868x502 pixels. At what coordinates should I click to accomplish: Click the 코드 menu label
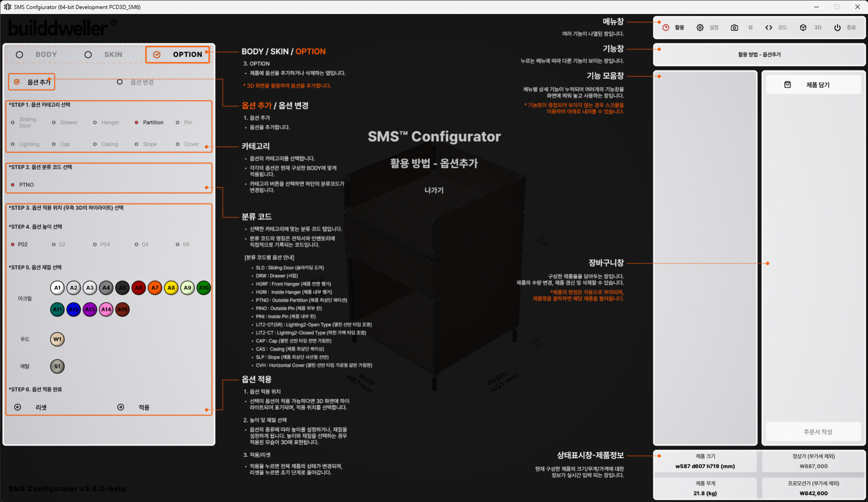783,28
